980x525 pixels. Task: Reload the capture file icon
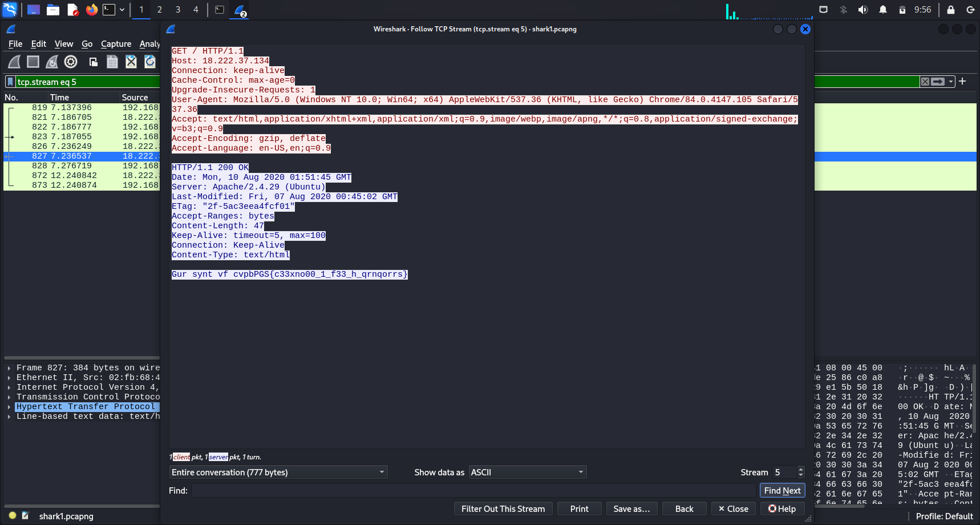coord(150,62)
